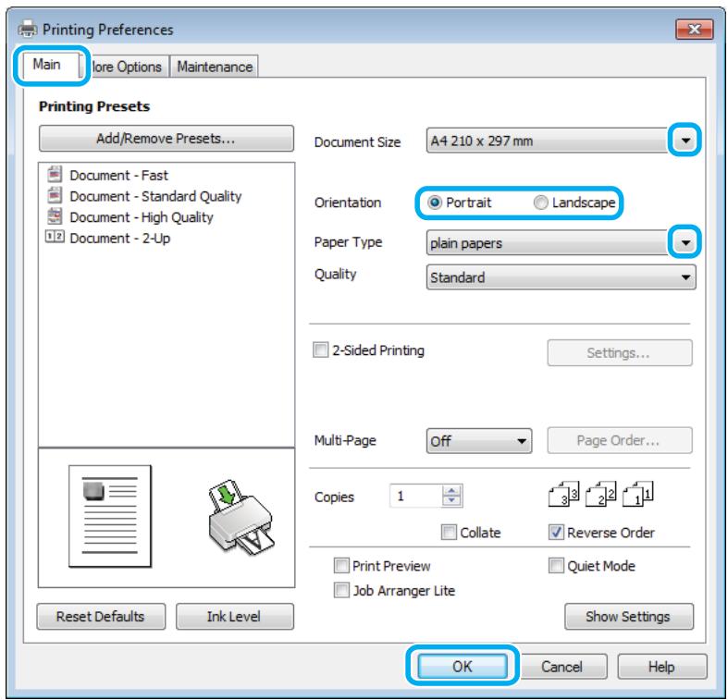This screenshot has width=728, height=700.
Task: Open Help for printing preferences
Action: [x=662, y=667]
